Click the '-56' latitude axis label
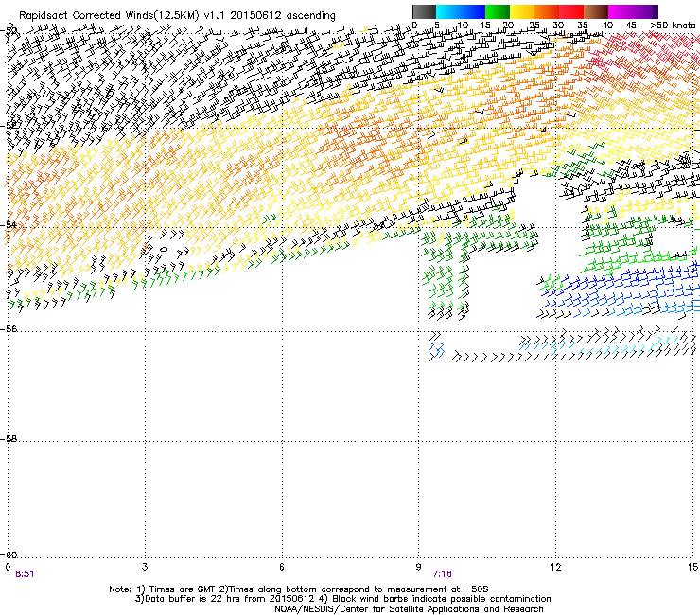The height and width of the screenshot is (615, 700). coord(9,329)
